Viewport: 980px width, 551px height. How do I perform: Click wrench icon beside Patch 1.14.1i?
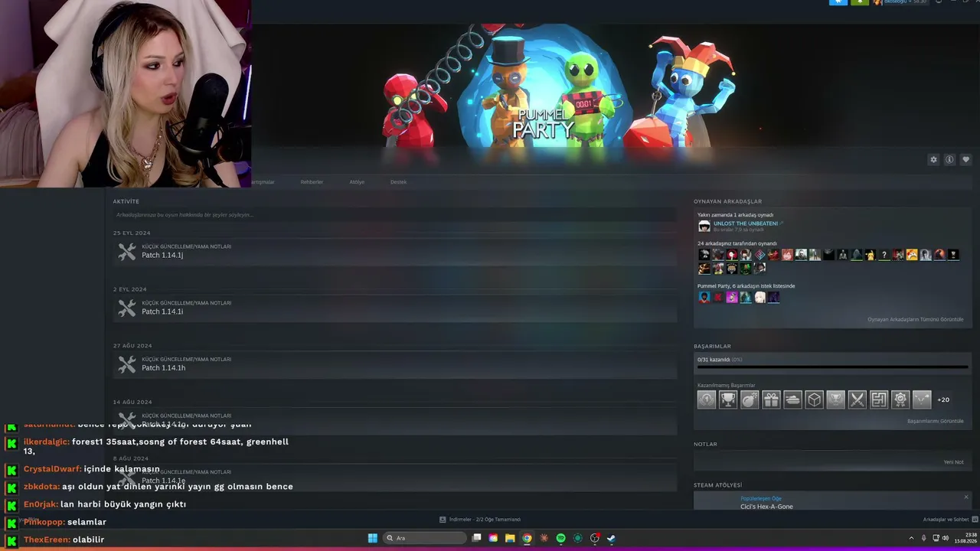(127, 308)
